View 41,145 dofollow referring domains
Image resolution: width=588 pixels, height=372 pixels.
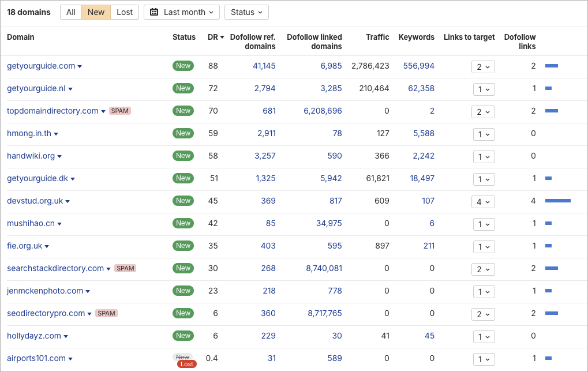coord(264,66)
